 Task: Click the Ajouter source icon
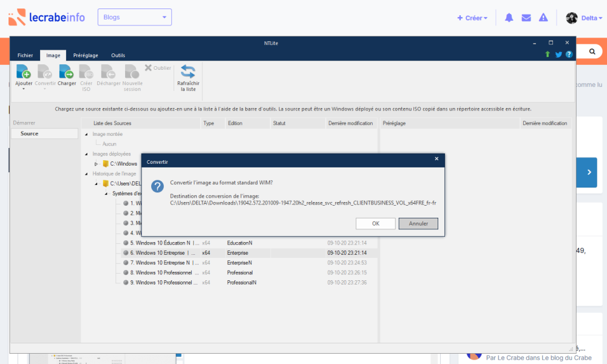pos(23,72)
